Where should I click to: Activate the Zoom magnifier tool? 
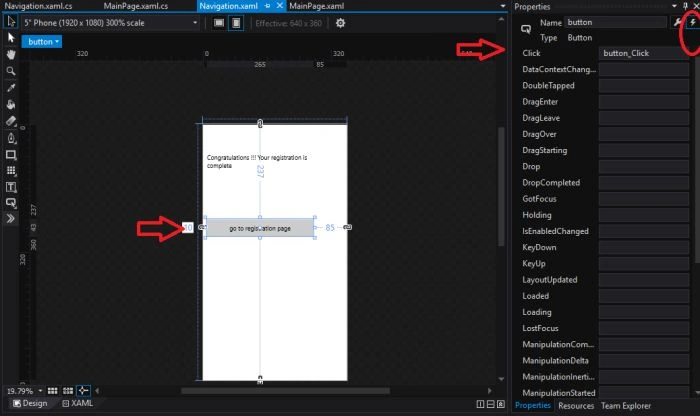pyautogui.click(x=11, y=71)
